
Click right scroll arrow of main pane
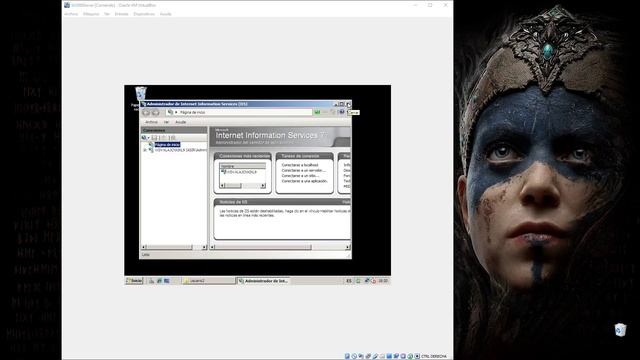point(348,247)
